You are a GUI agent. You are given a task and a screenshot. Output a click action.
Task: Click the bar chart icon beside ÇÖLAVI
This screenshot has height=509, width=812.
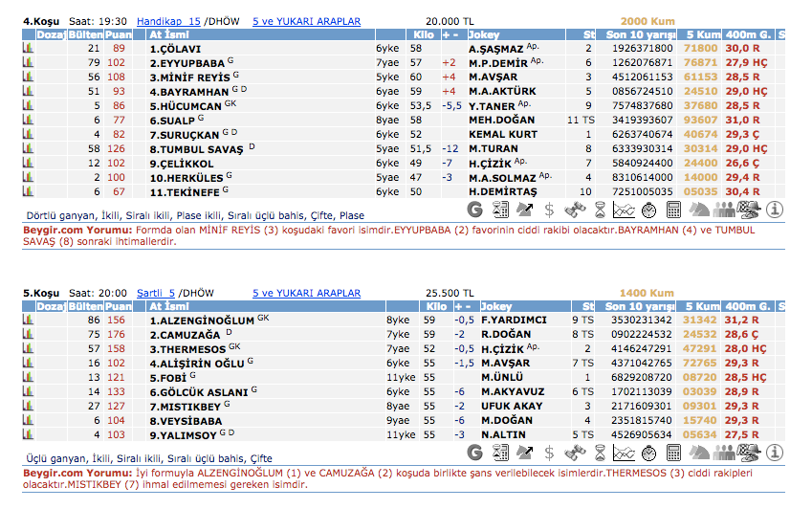coord(29,48)
